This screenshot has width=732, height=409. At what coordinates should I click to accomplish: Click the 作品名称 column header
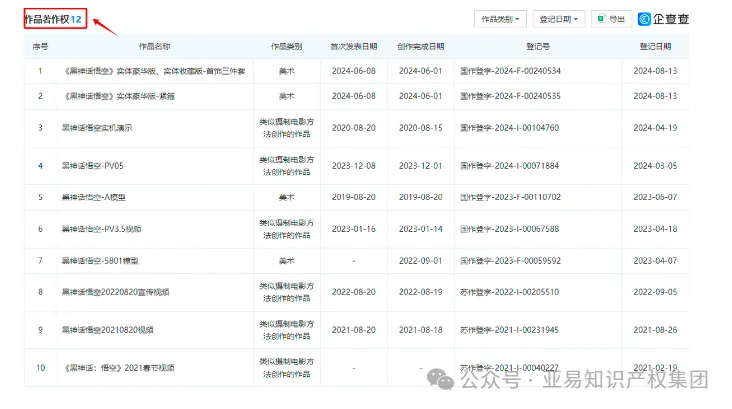[155, 47]
